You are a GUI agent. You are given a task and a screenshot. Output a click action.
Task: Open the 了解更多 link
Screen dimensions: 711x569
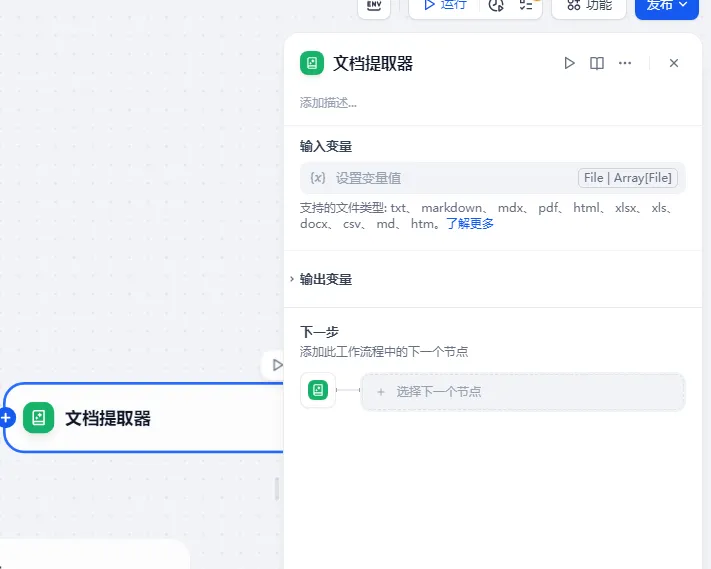pos(470,224)
